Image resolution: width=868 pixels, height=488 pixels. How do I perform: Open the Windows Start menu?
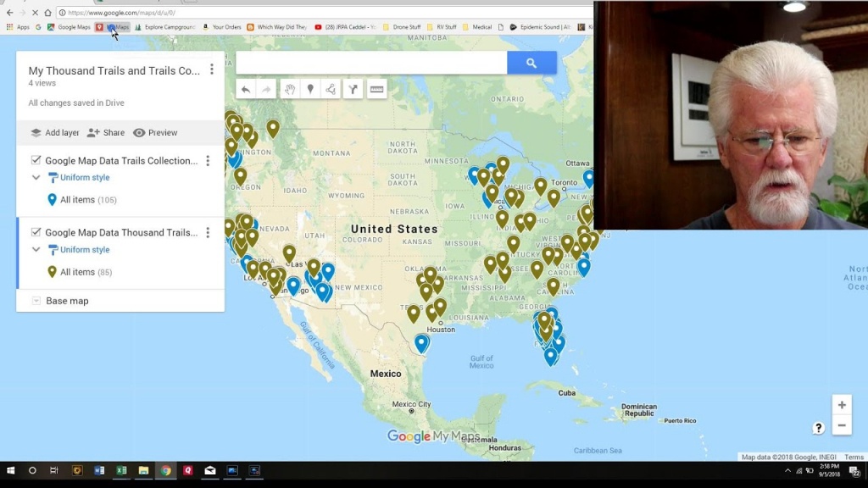tap(10, 470)
